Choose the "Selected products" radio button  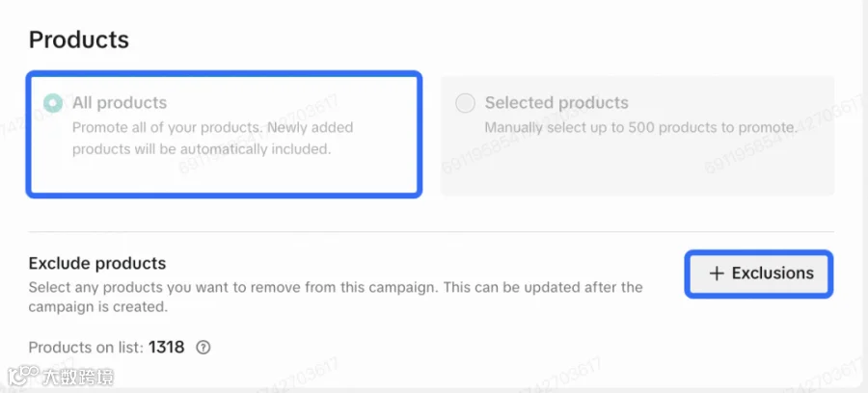465,103
